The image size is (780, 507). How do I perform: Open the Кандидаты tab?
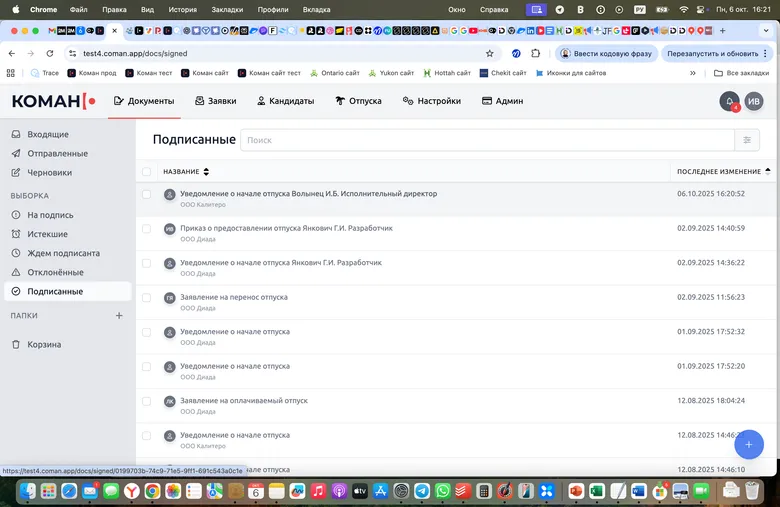285,101
